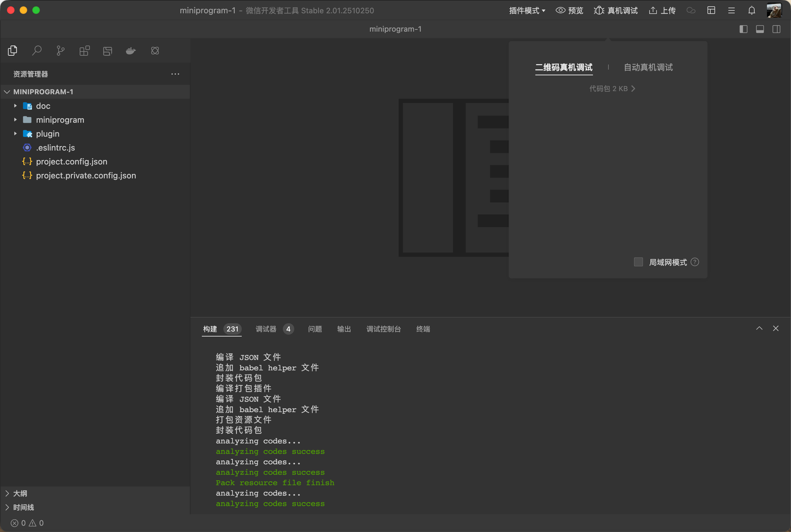Expand the miniprogram folder
Image resolution: width=791 pixels, height=532 pixels.
click(x=60, y=120)
